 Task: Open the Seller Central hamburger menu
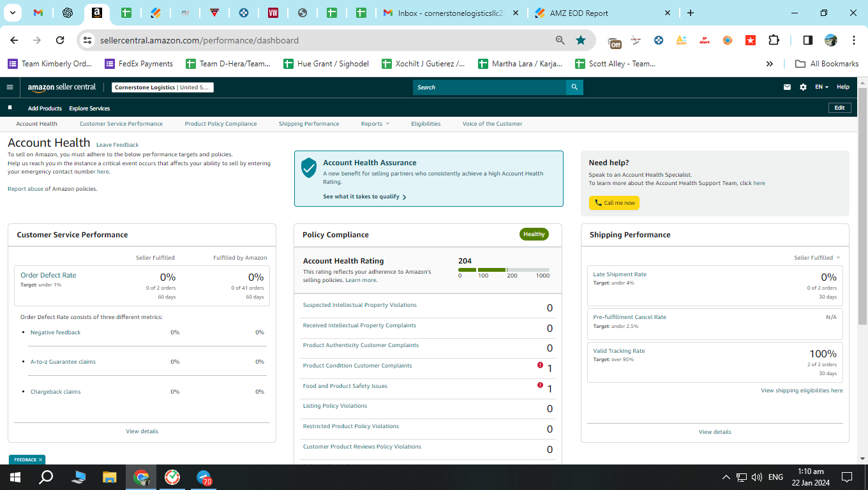coord(10,87)
